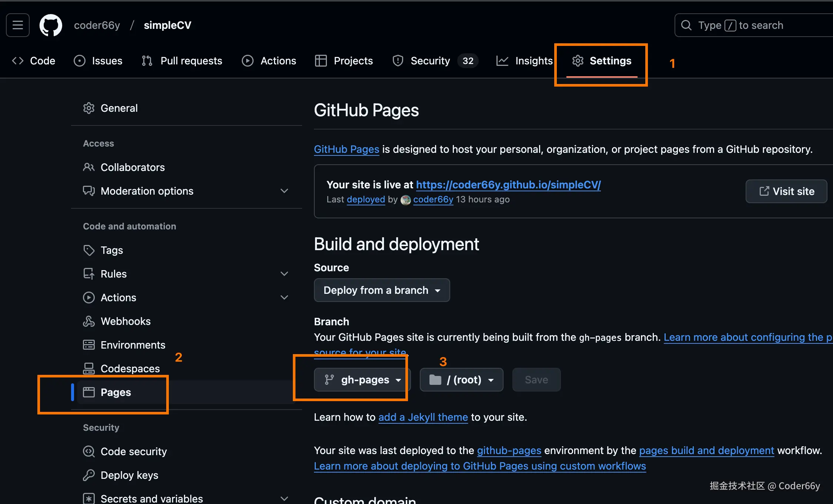Click the Collaborators people icon
833x504 pixels.
click(89, 167)
